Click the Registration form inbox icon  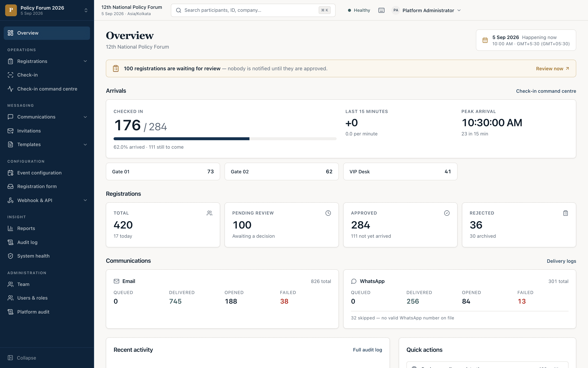pos(10,186)
